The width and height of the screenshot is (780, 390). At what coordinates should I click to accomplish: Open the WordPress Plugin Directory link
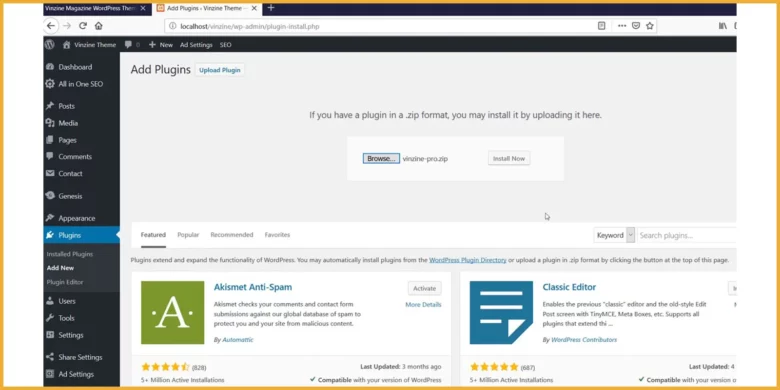(468, 260)
